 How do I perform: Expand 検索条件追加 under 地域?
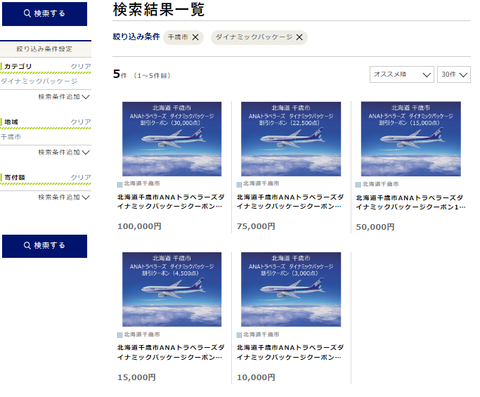point(64,152)
